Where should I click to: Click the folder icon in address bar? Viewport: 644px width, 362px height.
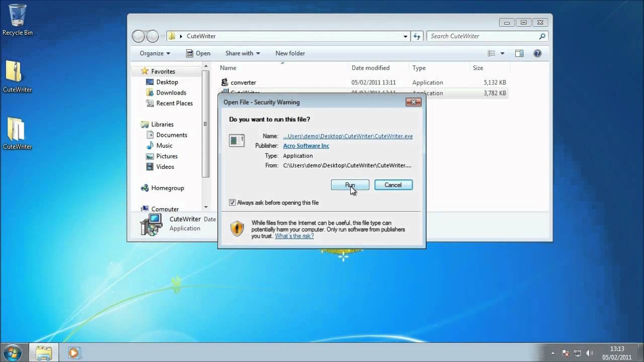point(172,36)
